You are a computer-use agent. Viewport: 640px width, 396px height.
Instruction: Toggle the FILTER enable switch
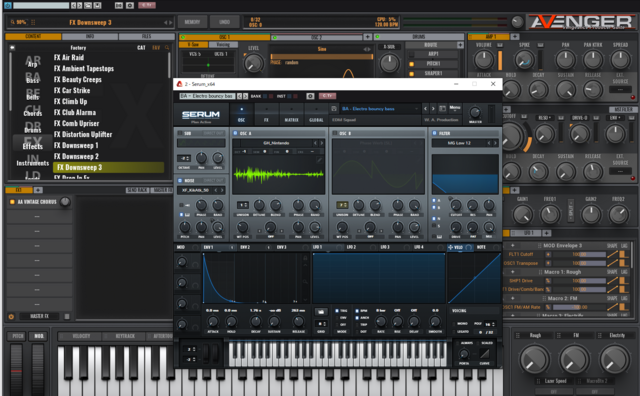click(434, 133)
